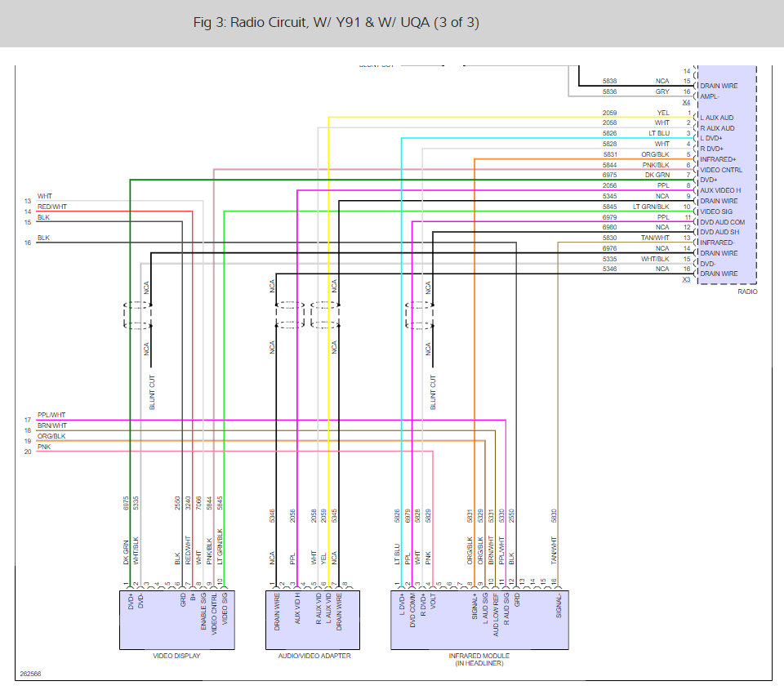
Task: Select the 'L AUX VID' pin in Audio/Video Adapter
Action: [328, 608]
